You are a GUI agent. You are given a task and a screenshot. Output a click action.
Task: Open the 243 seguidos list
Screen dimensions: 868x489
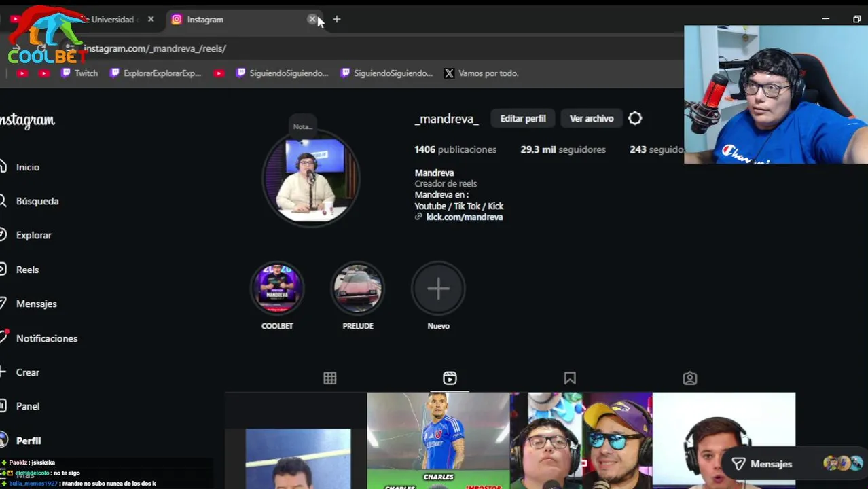tap(656, 149)
